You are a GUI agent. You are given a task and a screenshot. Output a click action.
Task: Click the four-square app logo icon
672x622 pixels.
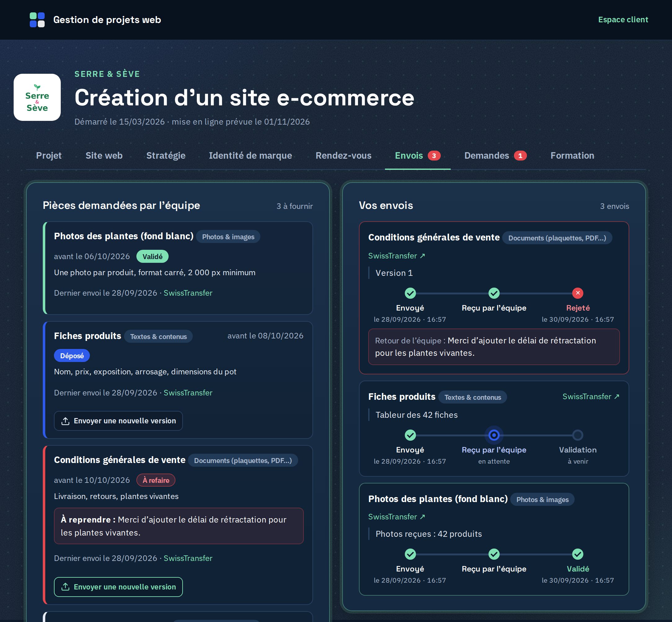tap(37, 20)
